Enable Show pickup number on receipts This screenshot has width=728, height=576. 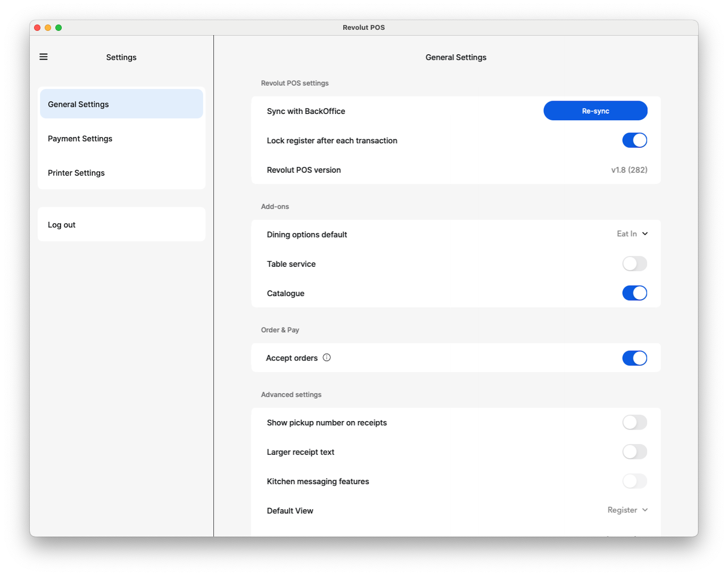pos(635,423)
